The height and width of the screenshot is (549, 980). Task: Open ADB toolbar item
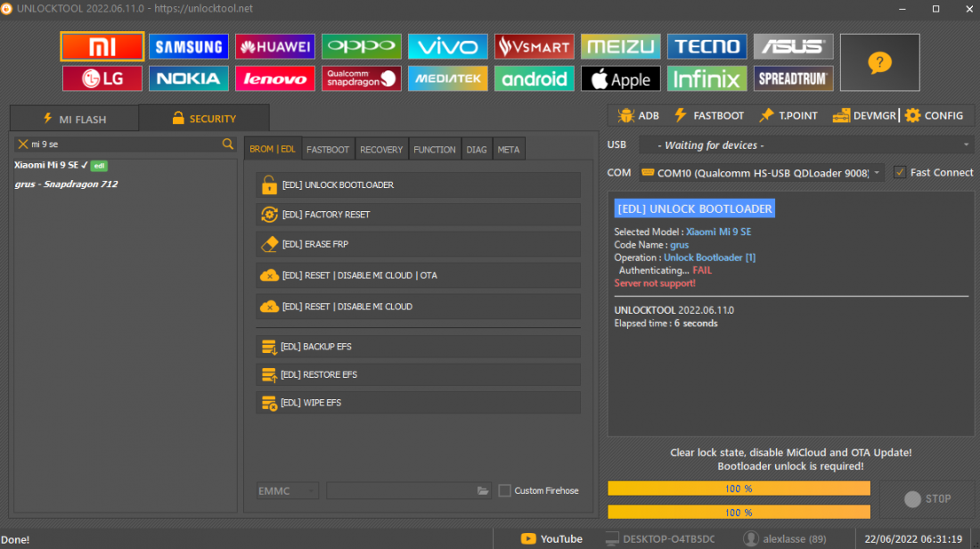[638, 116]
